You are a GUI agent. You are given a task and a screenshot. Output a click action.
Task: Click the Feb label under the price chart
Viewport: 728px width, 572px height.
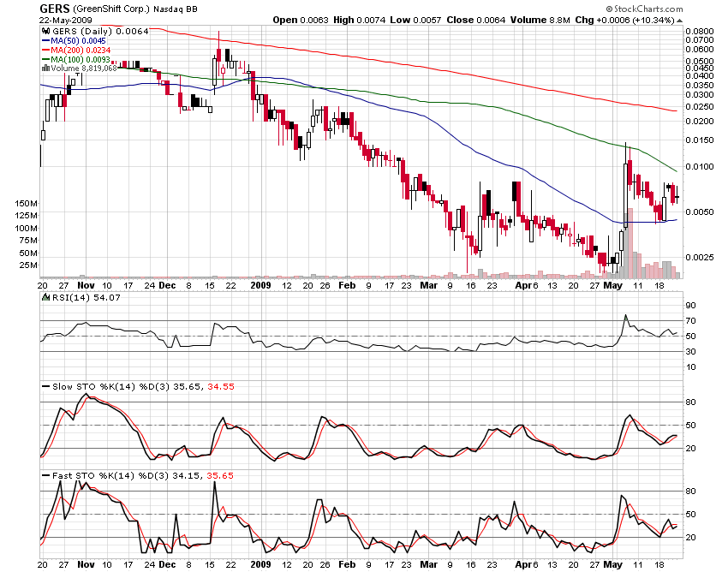(347, 285)
